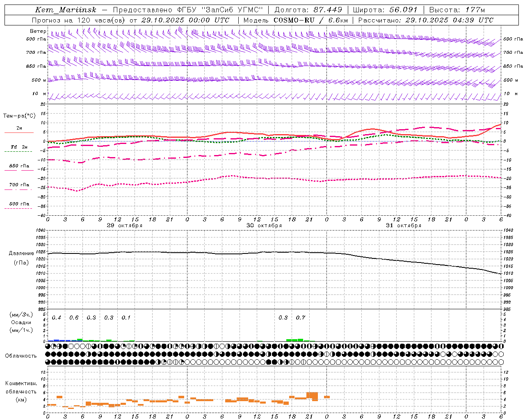Click the (мм/1ч.) precipitation unit label
The image size is (525, 420).
(x=21, y=330)
